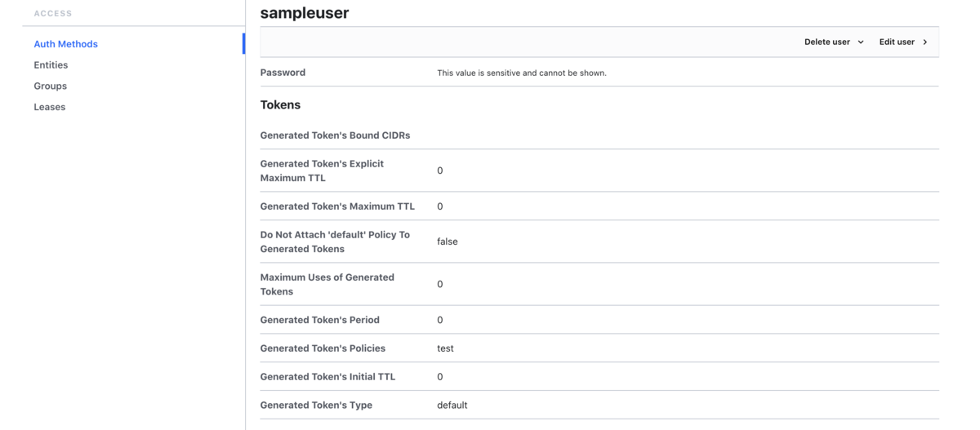980x430 pixels.
Task: Click the Generated Token's Bound CIDRs label
Action: (x=335, y=135)
